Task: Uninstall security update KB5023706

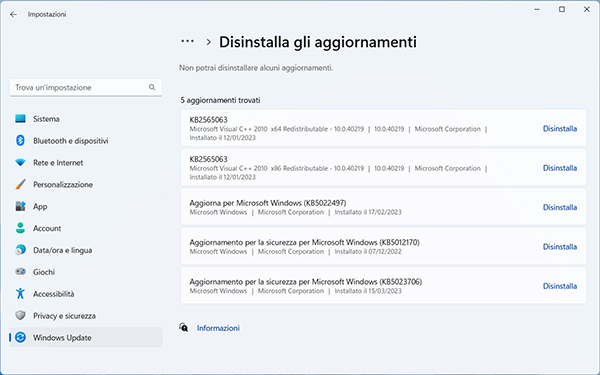Action: 560,286
